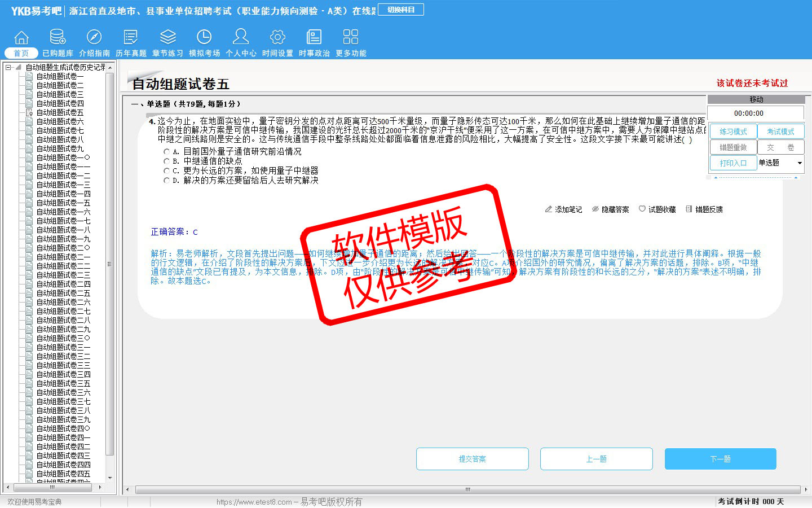Open 时间设置 gear icon

point(277,38)
